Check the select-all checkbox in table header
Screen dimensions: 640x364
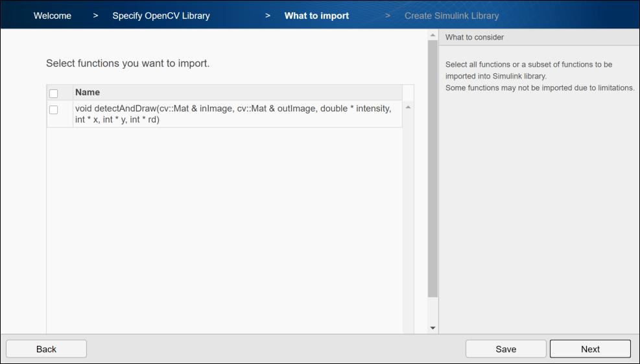click(54, 93)
